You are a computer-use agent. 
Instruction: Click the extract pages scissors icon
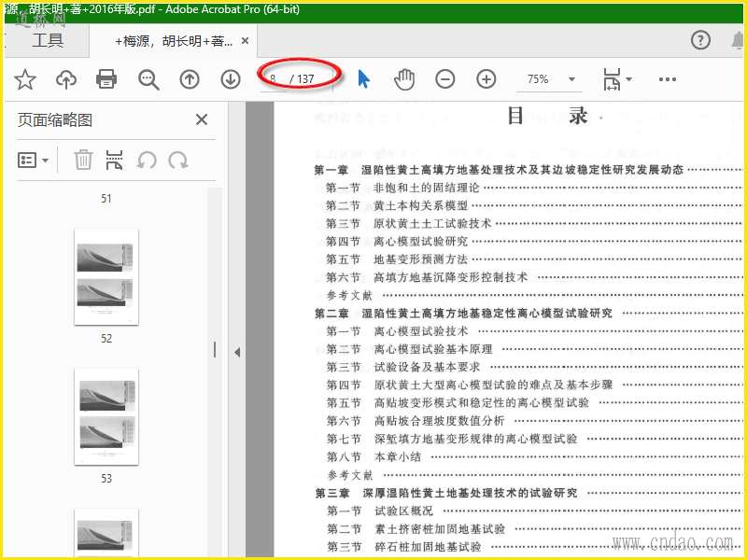(114, 160)
